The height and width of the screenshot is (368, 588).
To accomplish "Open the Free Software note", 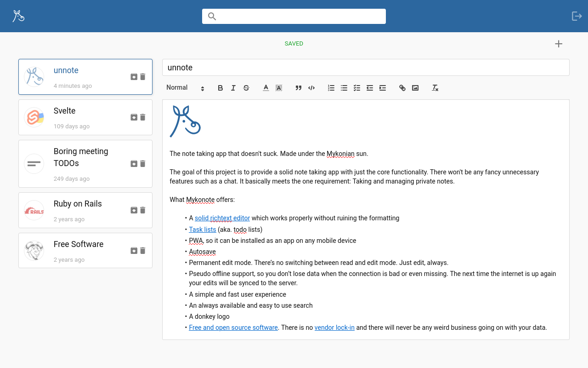I will click(x=79, y=244).
